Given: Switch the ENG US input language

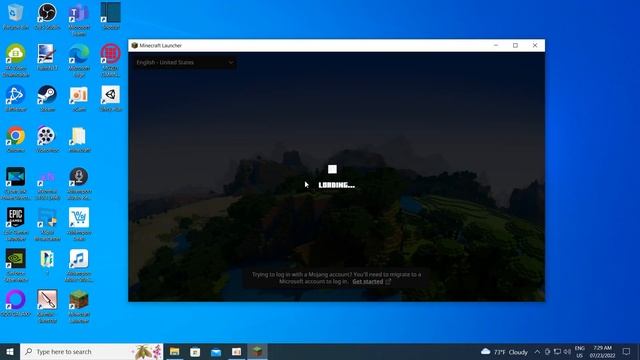Looking at the screenshot, I should click(579, 351).
